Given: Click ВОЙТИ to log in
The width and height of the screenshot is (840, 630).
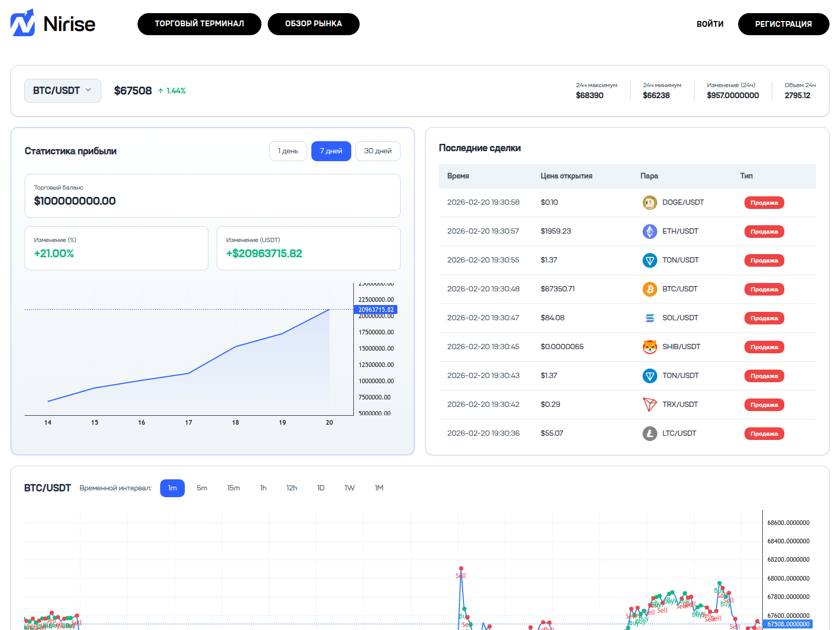Looking at the screenshot, I should (710, 24).
